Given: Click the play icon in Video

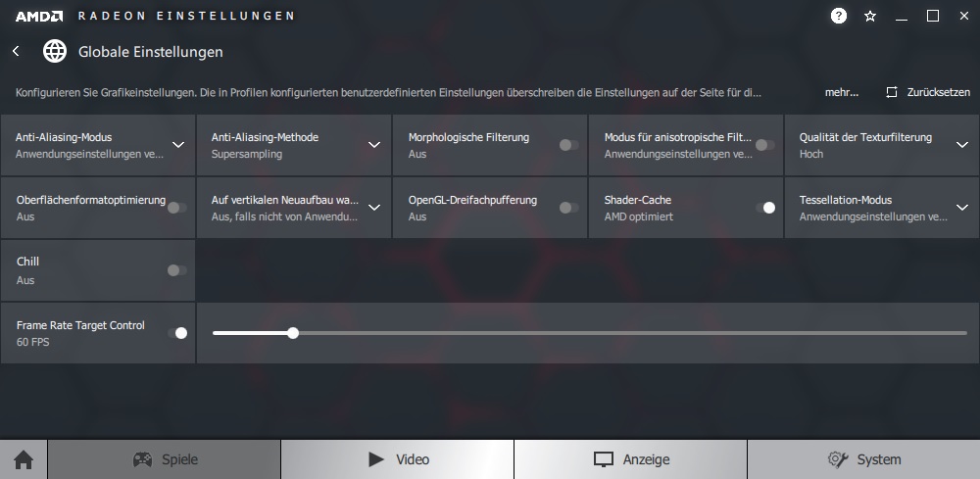Looking at the screenshot, I should (376, 459).
